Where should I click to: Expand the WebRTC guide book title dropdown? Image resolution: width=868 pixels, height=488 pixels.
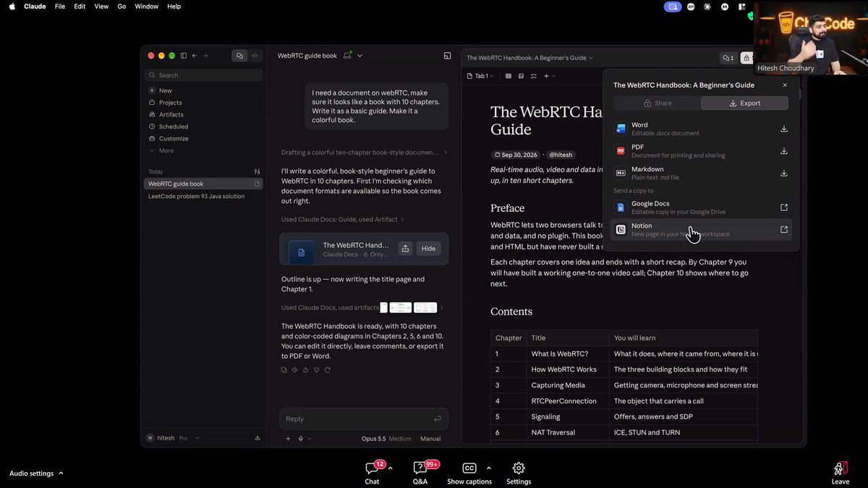pos(359,56)
